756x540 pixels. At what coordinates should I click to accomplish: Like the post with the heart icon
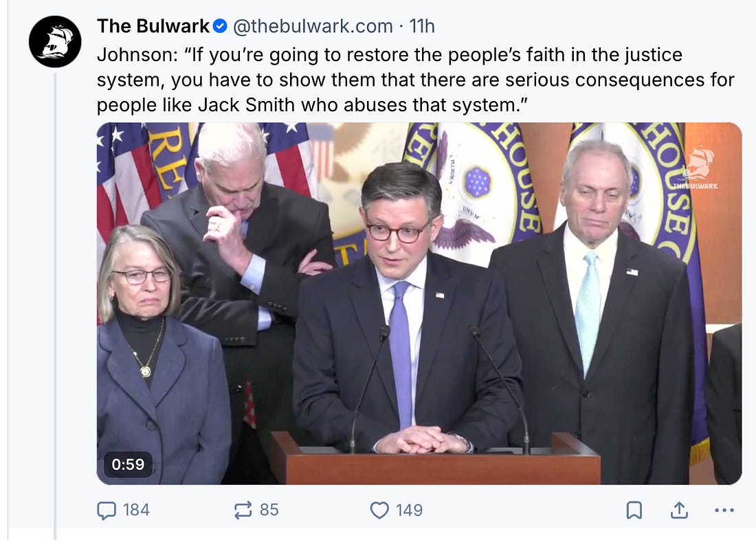click(379, 510)
